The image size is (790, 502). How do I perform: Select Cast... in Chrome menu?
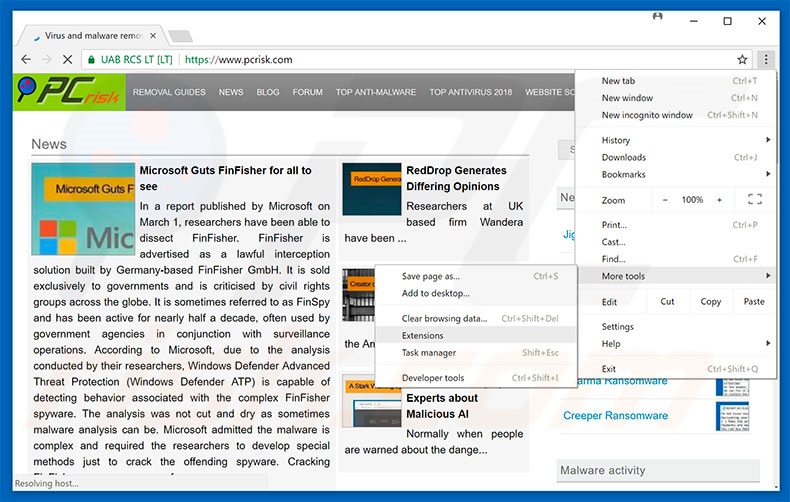(x=676, y=242)
